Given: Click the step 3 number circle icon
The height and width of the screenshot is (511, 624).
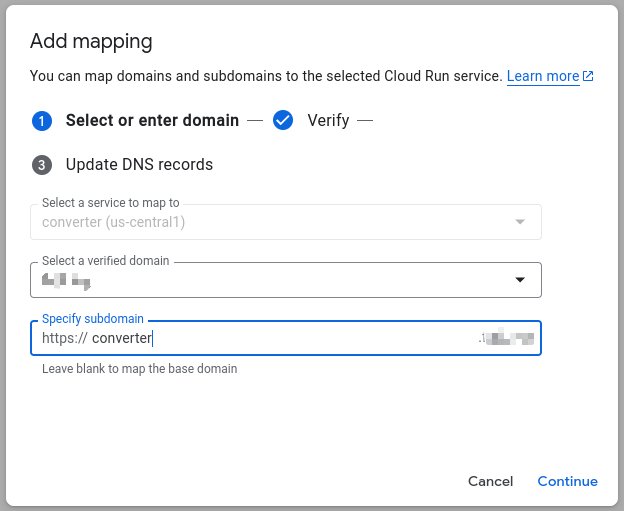Looking at the screenshot, I should [41, 165].
